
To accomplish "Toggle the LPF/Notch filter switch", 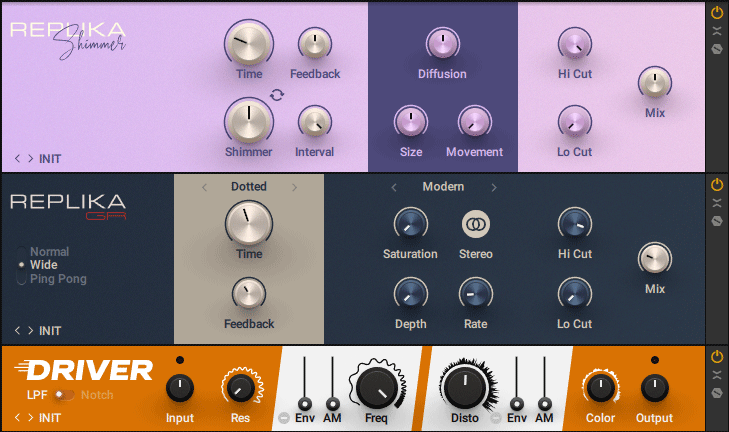I will click(x=64, y=395).
